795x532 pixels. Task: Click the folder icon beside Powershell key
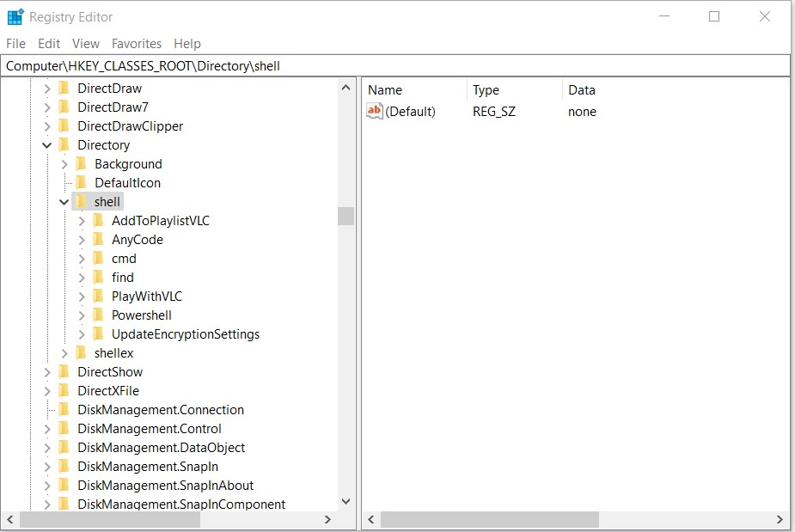click(x=98, y=315)
